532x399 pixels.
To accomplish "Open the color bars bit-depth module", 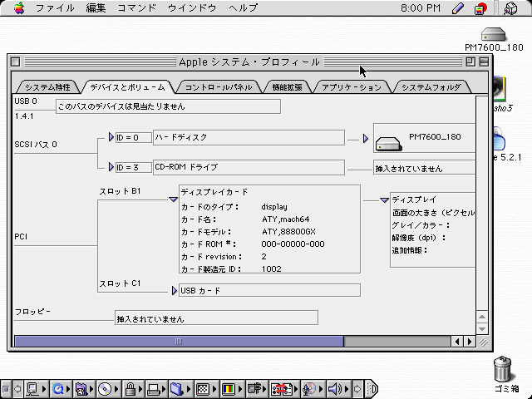I will click(231, 388).
